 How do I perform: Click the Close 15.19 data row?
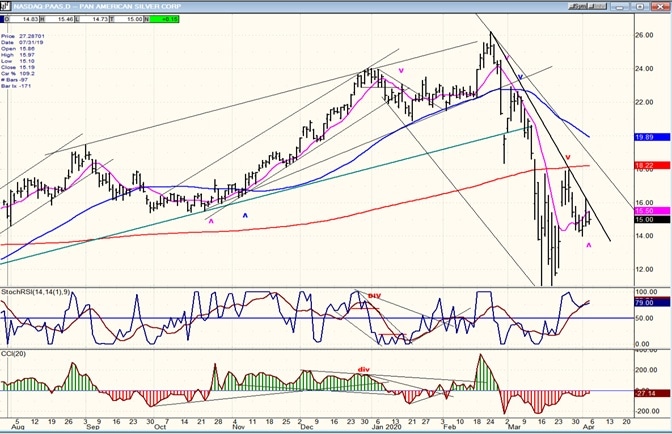tap(18, 67)
